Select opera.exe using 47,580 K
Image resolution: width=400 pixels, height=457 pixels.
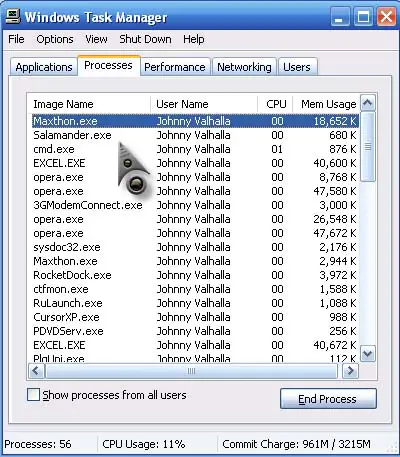pos(195,191)
